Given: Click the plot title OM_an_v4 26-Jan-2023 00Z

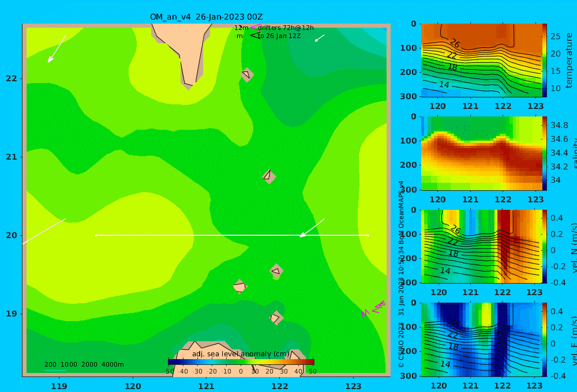Looking at the screenshot, I should pyautogui.click(x=206, y=17).
